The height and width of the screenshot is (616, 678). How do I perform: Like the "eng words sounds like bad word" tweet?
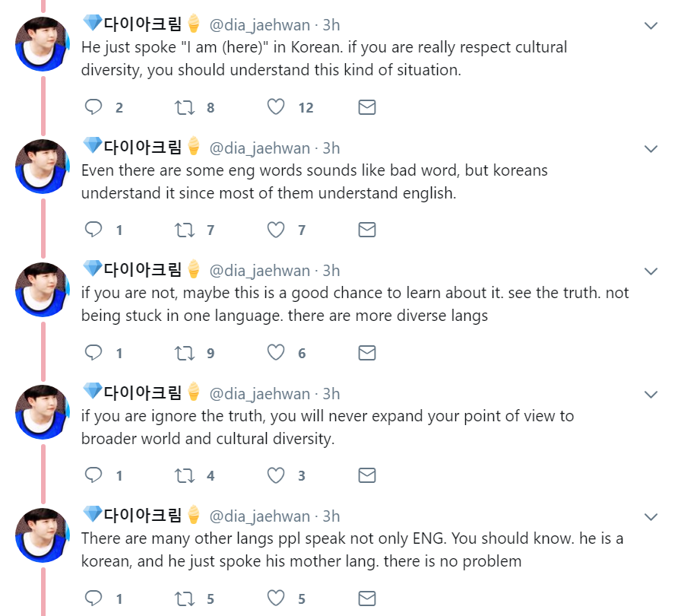coord(276,230)
